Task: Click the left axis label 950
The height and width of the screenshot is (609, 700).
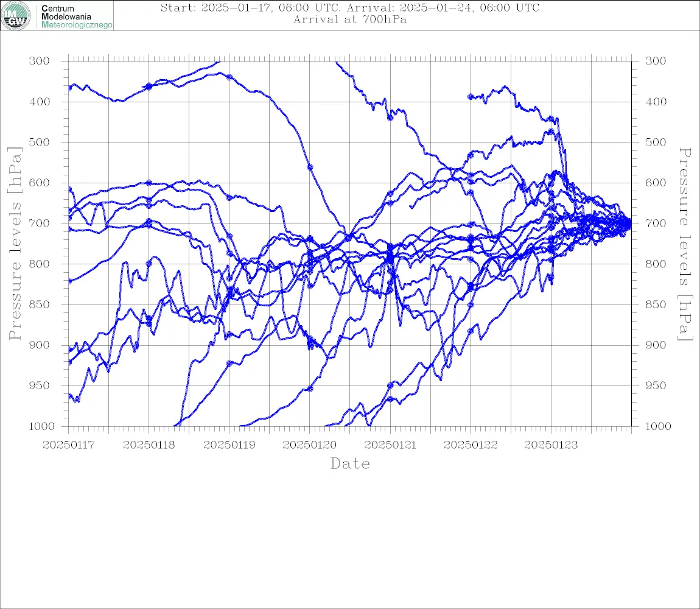Action: coord(40,385)
